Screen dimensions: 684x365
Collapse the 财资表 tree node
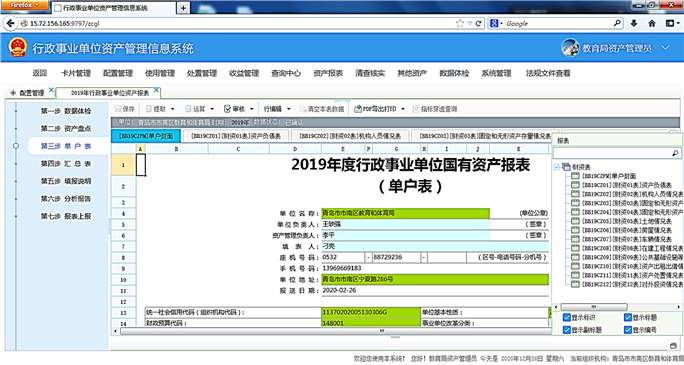[x=557, y=167]
